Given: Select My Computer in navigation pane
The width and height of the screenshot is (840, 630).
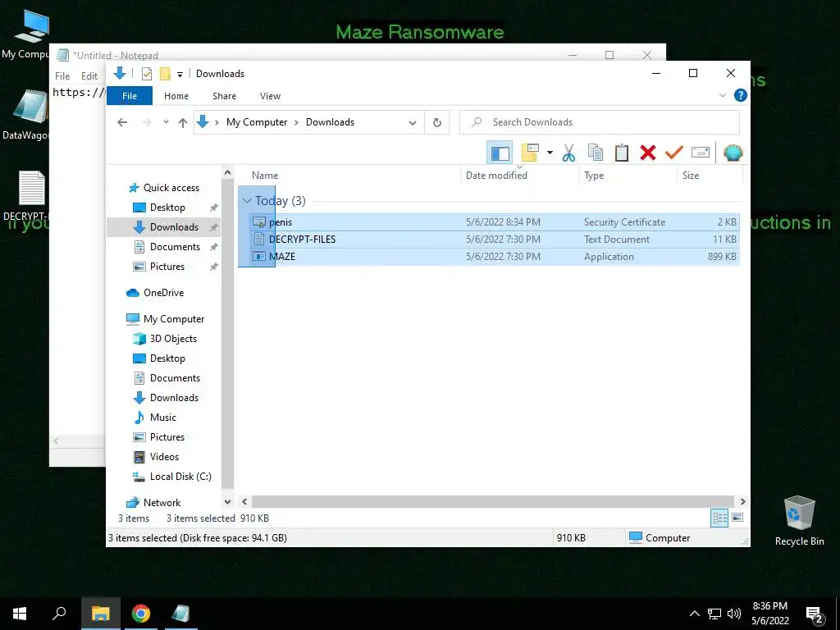Looking at the screenshot, I should (174, 319).
